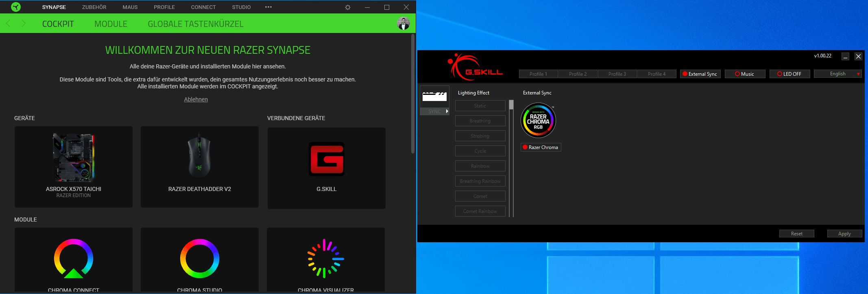Screen dimensions: 868x294
Task: Choose Comet Rainbow lighting effect
Action: coord(480,211)
